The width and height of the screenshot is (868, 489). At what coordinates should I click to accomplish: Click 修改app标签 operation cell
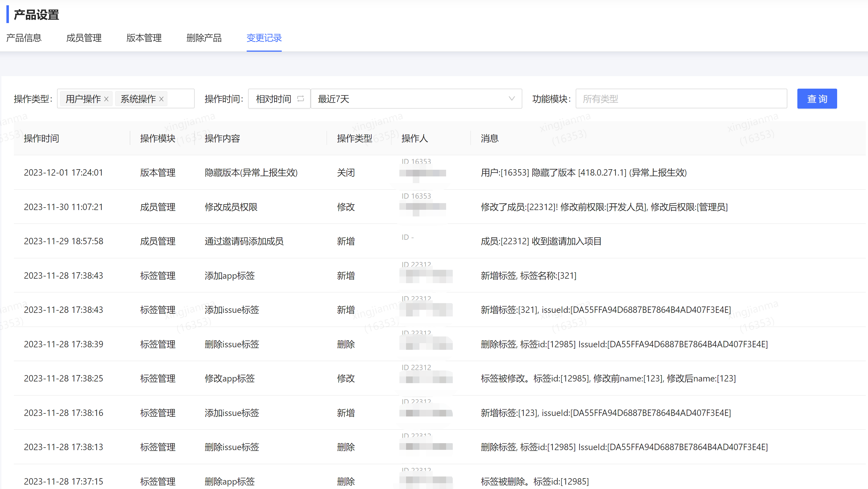pyautogui.click(x=229, y=378)
